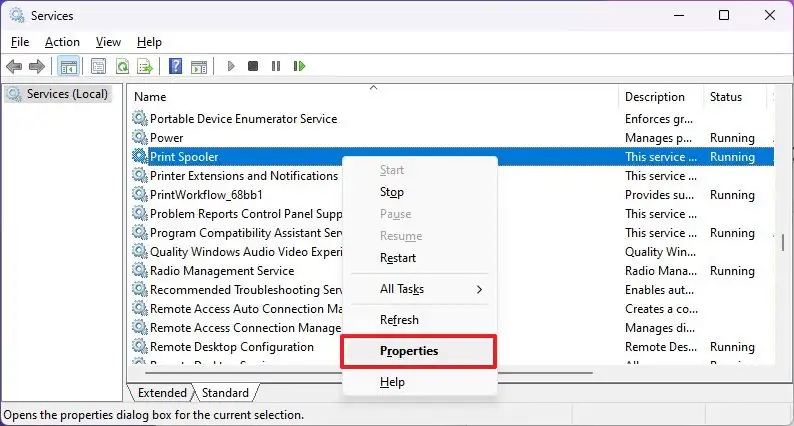The height and width of the screenshot is (426, 794).
Task: Sort by the Description column header
Action: (x=661, y=97)
